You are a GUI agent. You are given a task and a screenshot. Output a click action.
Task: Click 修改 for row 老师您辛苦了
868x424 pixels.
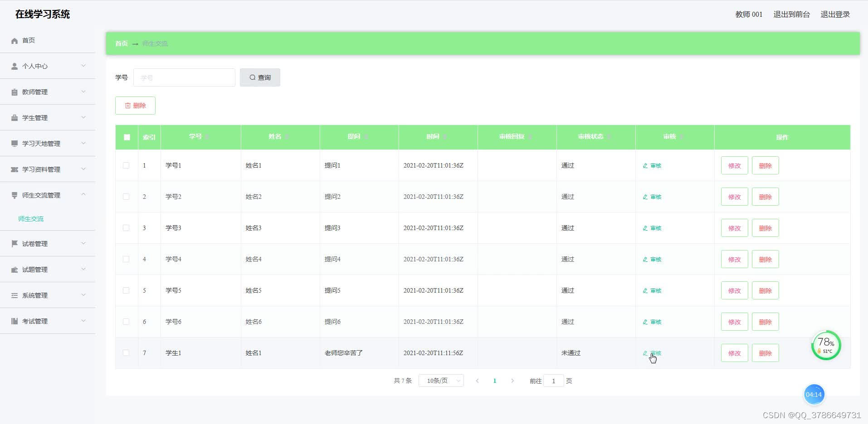pyautogui.click(x=734, y=353)
